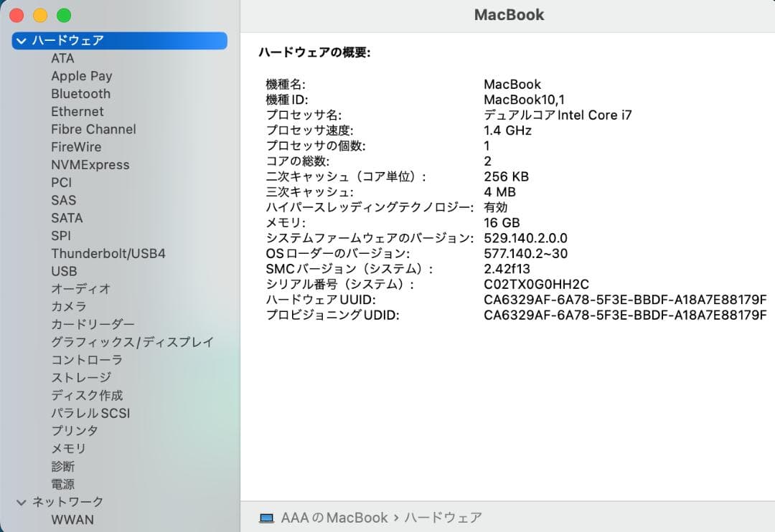Screen dimensions: 775x532
Task: Select ディスク作成 in the sidebar
Action: coord(87,396)
